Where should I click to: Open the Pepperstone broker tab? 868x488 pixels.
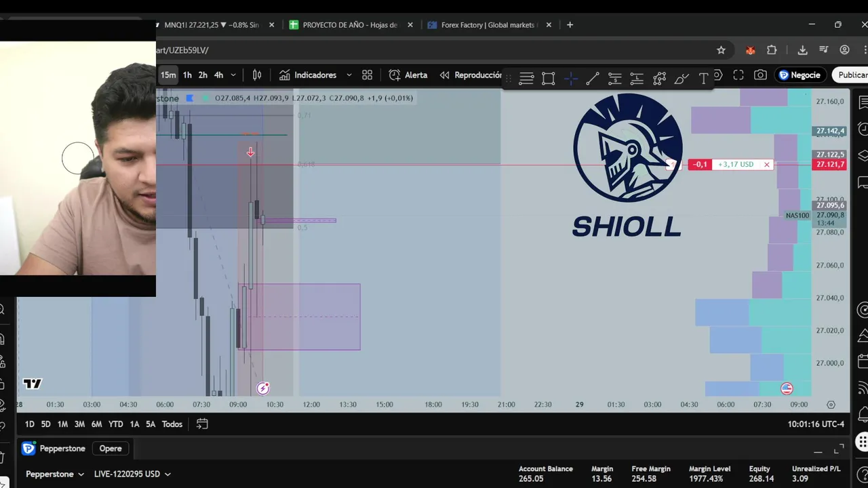pyautogui.click(x=54, y=449)
